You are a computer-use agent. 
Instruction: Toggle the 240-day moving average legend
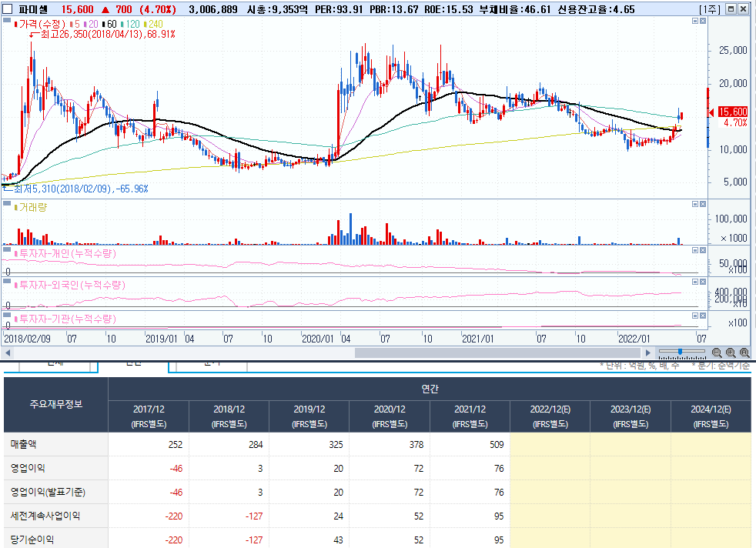(x=153, y=24)
